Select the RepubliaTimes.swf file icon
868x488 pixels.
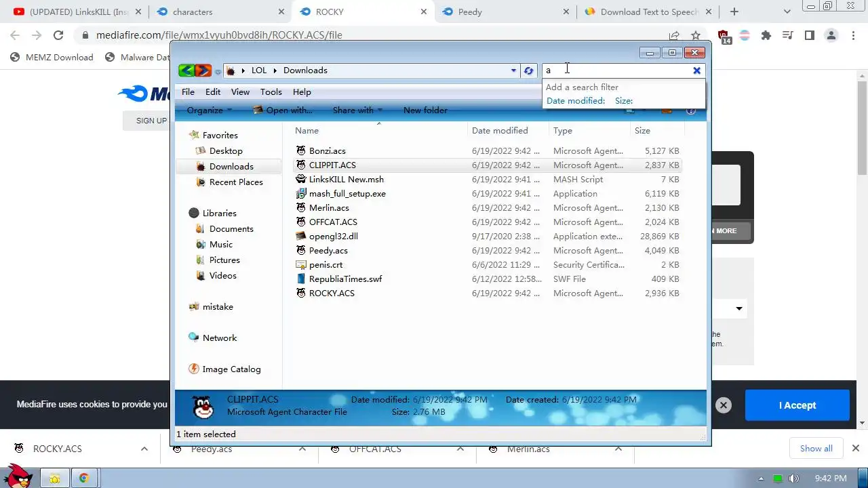301,279
